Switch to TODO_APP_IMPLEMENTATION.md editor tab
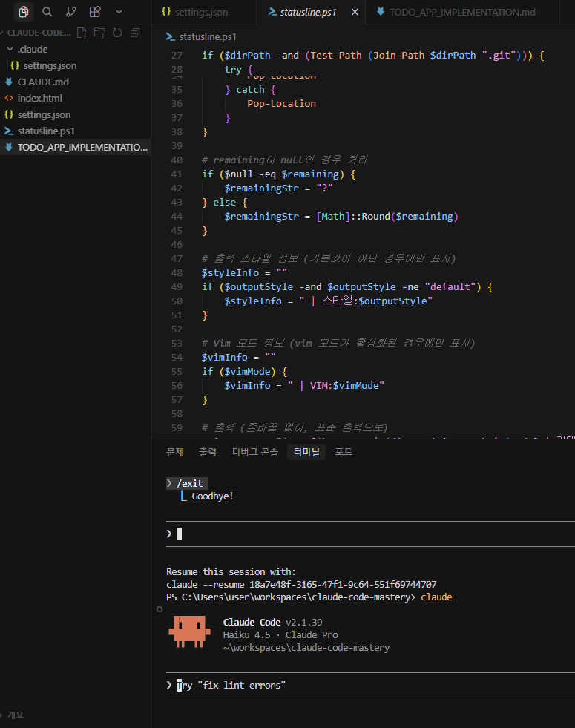Viewport: 575px width, 728px height. 462,12
